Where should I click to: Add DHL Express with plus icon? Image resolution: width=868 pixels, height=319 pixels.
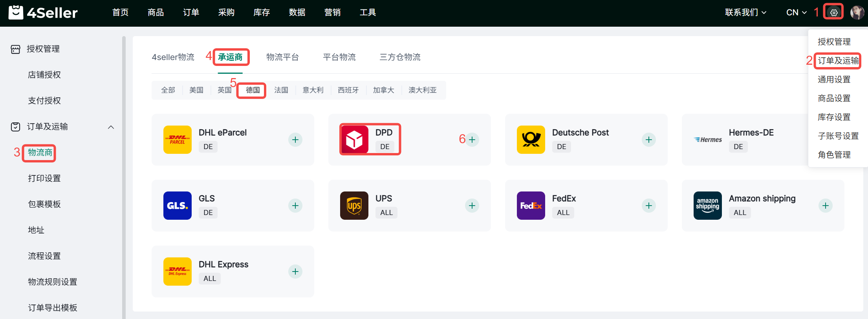(295, 272)
